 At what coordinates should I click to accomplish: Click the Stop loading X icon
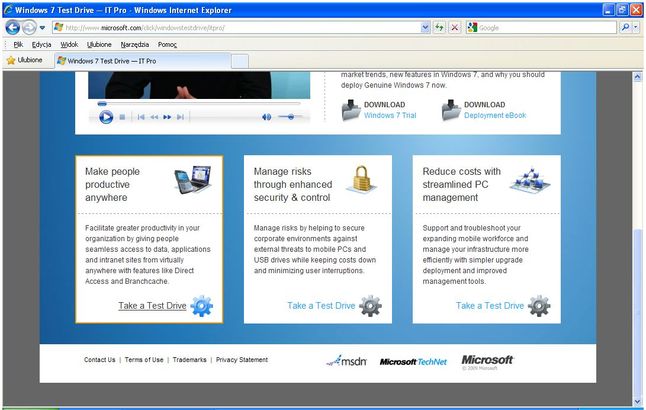click(454, 28)
